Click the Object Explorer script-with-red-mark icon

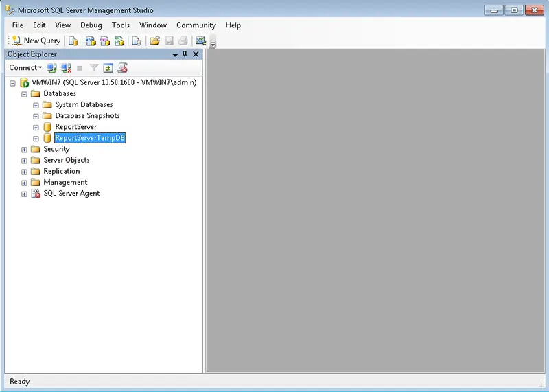(x=122, y=67)
